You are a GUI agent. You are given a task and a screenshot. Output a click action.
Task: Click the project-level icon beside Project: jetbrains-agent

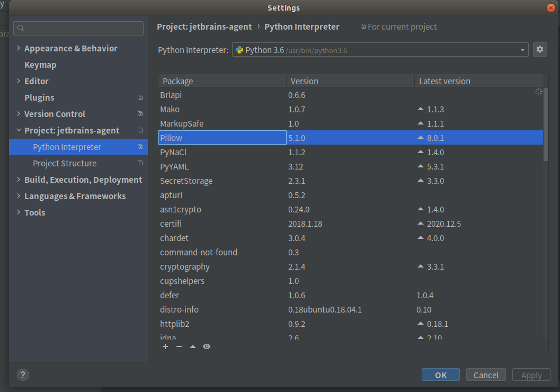[140, 130]
